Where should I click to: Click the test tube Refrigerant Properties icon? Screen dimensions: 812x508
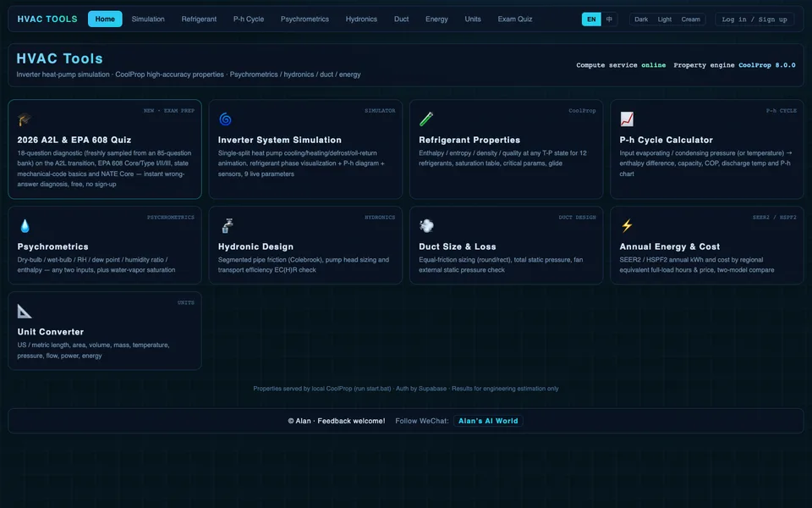pos(426,119)
